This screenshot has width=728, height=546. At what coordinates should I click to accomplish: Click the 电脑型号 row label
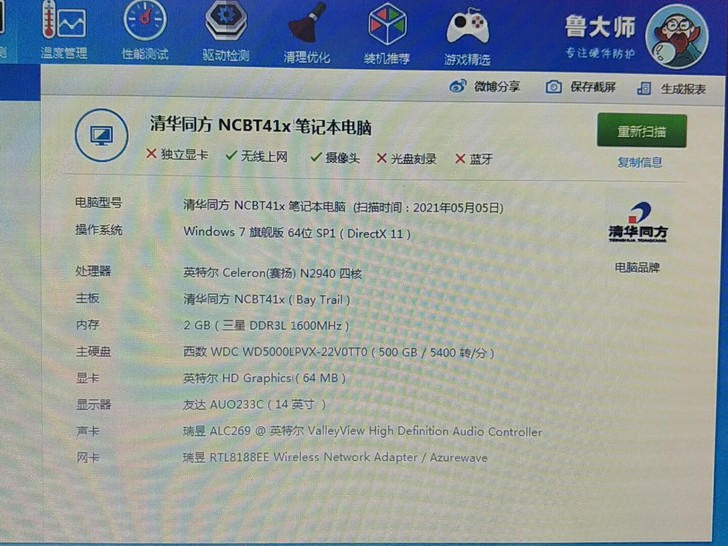pos(99,203)
